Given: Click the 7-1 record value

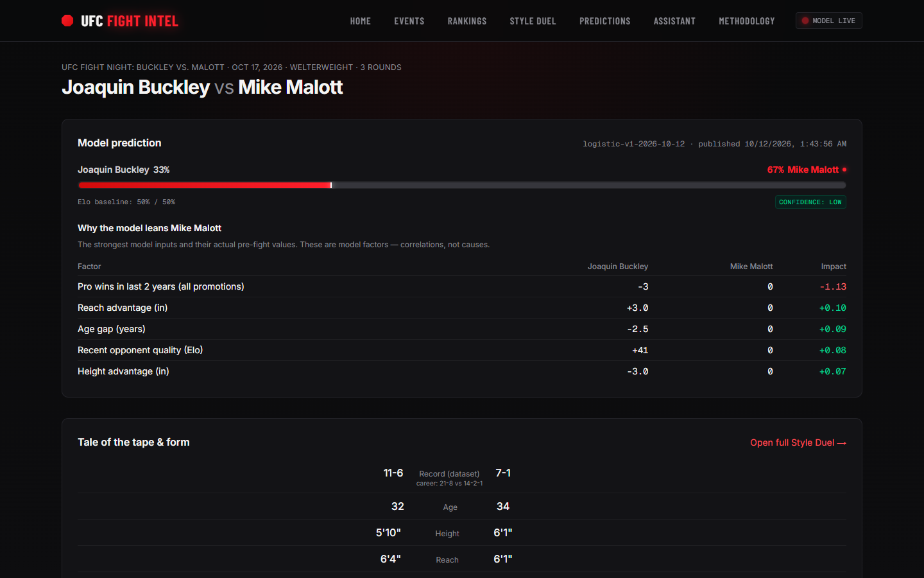Looking at the screenshot, I should click(x=503, y=473).
